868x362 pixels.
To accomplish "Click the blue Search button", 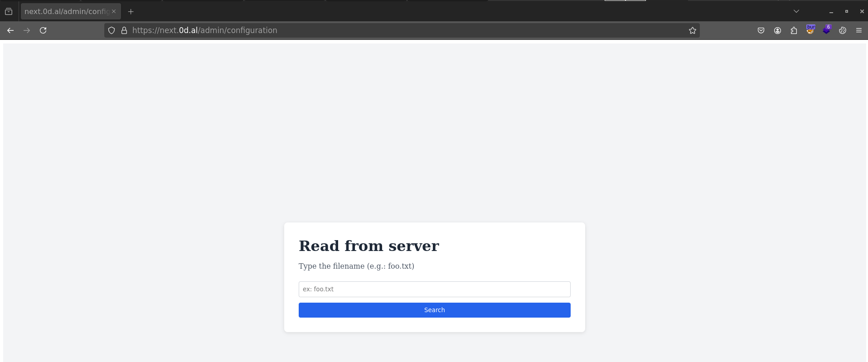I will tap(434, 310).
